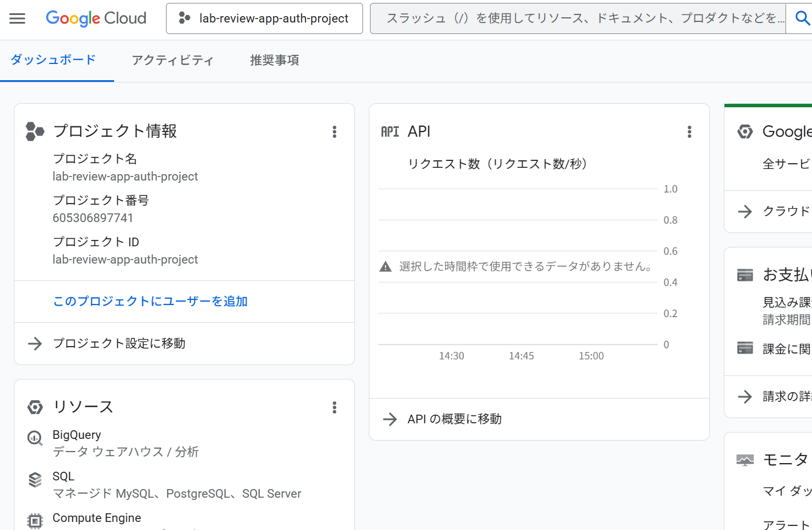Click the モニタ card chart icon
This screenshot has height=530, width=812.
pos(745,460)
